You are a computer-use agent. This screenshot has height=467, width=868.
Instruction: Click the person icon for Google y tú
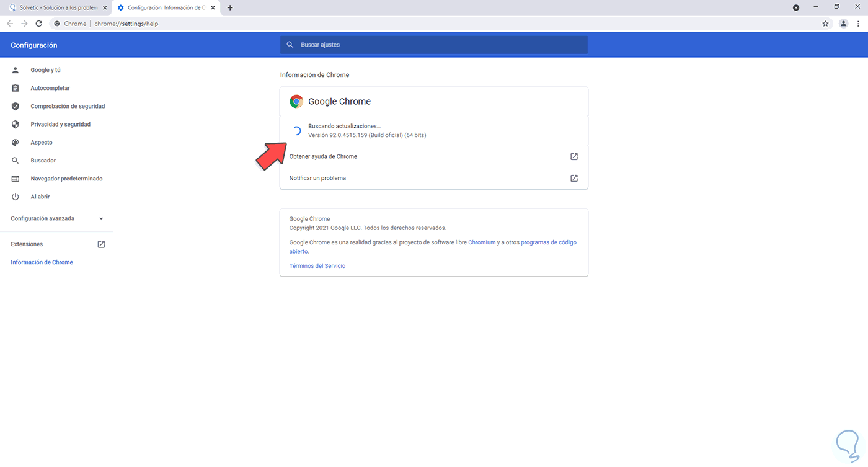pyautogui.click(x=15, y=70)
